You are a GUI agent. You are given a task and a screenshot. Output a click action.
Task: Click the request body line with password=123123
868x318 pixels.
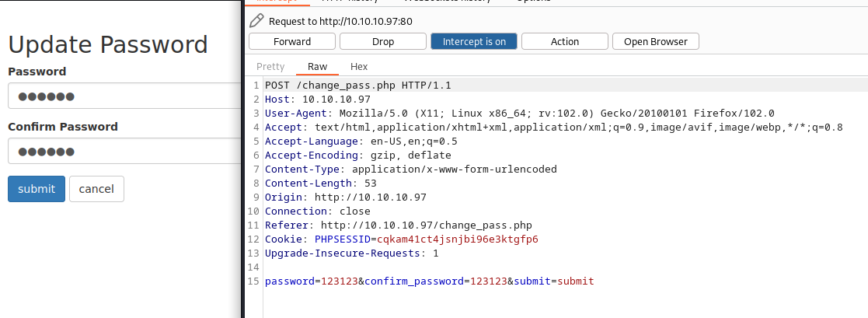[429, 281]
